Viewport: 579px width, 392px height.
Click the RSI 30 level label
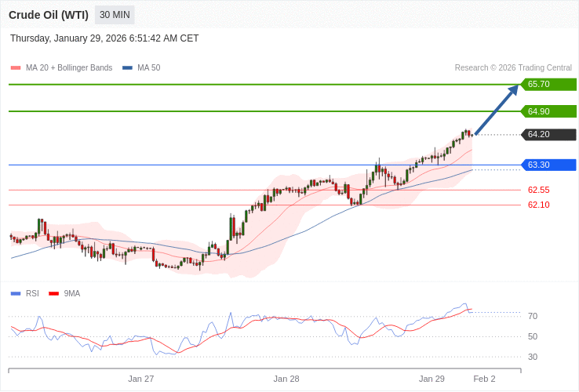[x=533, y=357]
